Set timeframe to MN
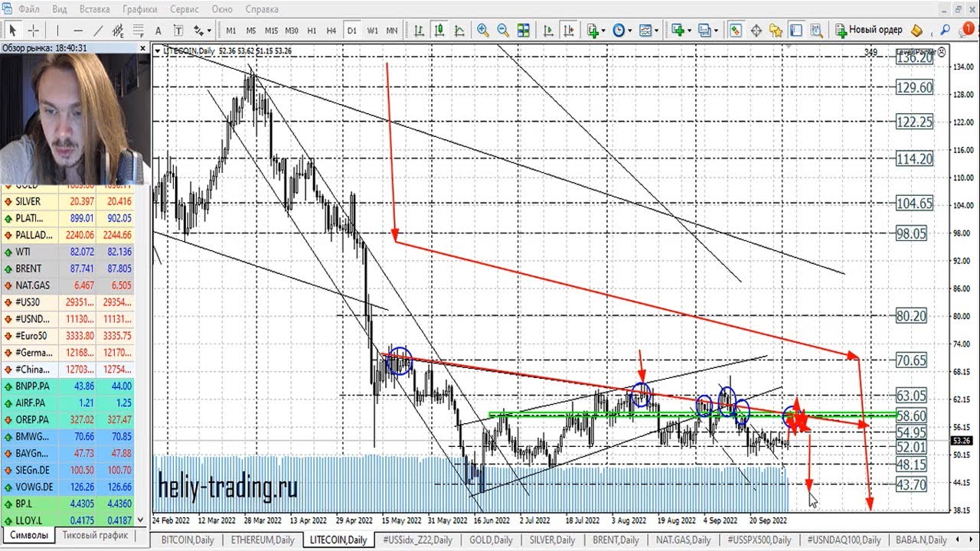Screen dimensions: 980x551 click(x=391, y=31)
